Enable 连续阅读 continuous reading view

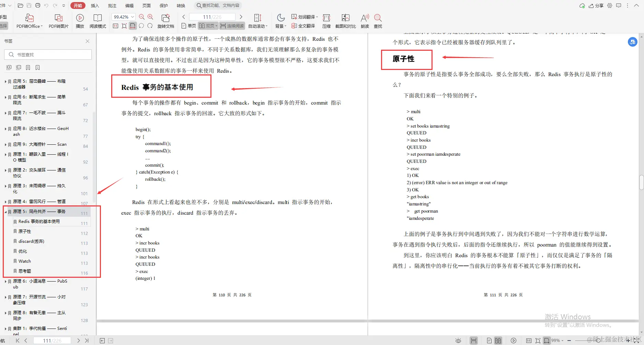point(232,25)
